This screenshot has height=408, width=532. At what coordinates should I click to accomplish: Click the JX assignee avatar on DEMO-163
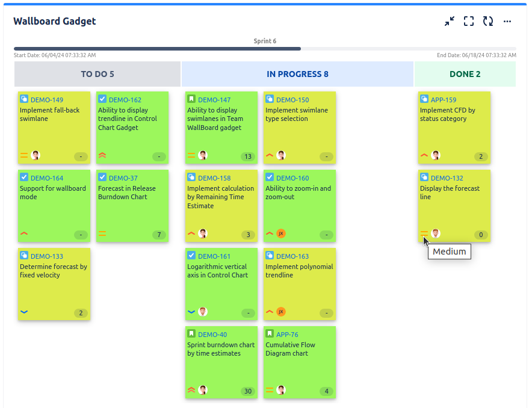[x=281, y=312]
